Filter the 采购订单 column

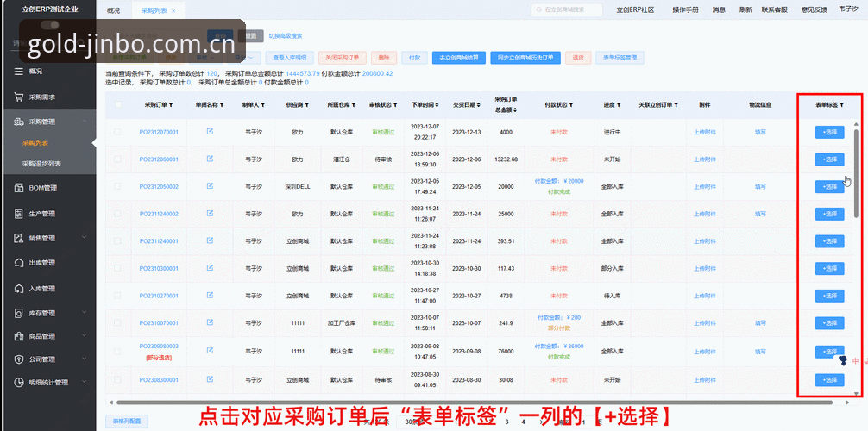[171, 104]
